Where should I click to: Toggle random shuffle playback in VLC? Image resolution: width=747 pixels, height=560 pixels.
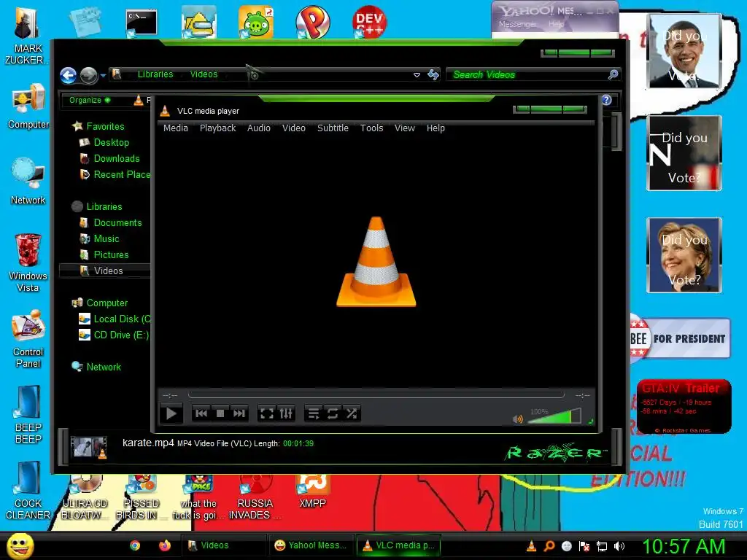pyautogui.click(x=352, y=413)
